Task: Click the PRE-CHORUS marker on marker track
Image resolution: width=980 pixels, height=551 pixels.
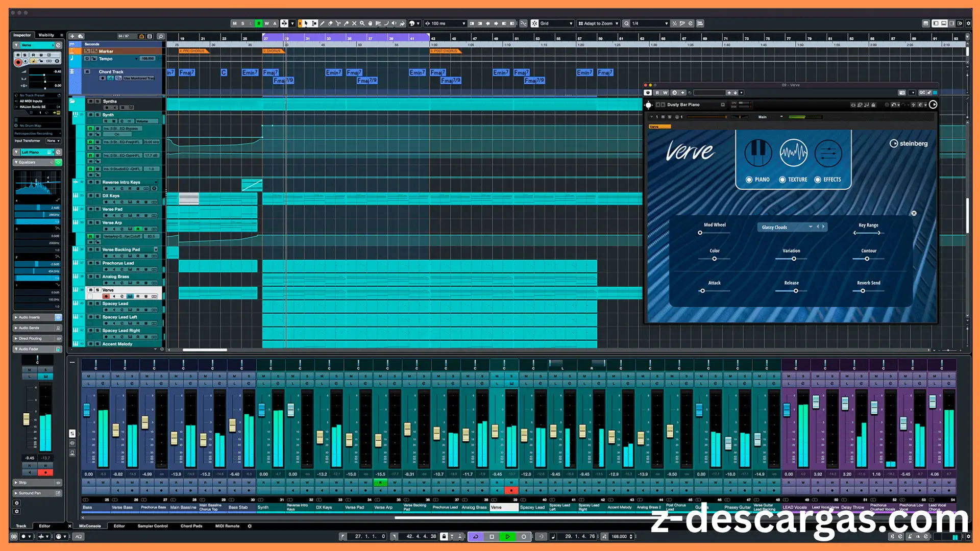Action: tap(193, 51)
